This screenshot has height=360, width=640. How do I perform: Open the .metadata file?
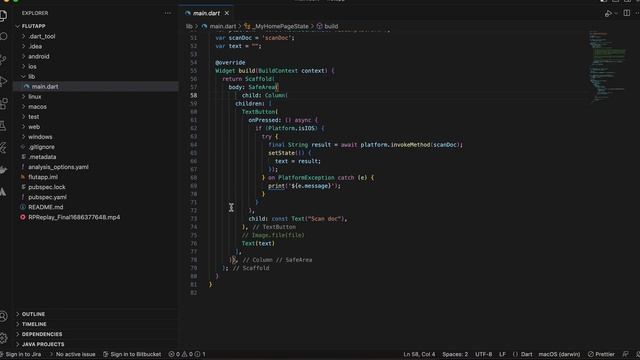click(42, 157)
